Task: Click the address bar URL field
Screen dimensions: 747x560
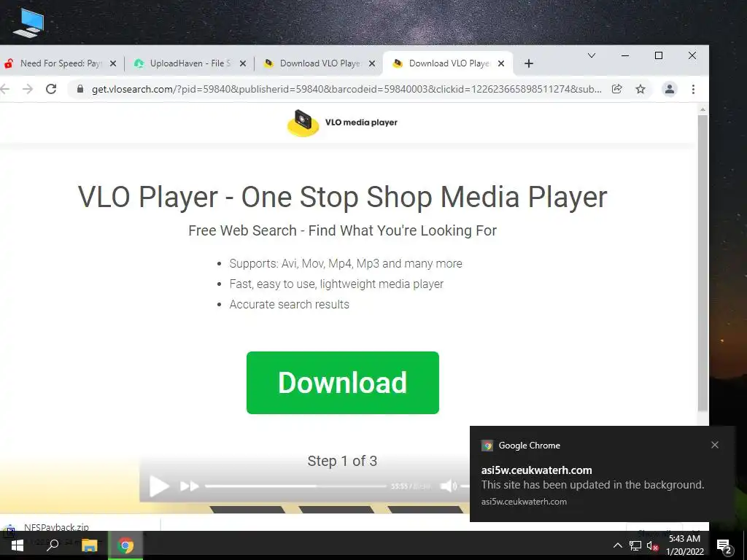Action: point(347,89)
